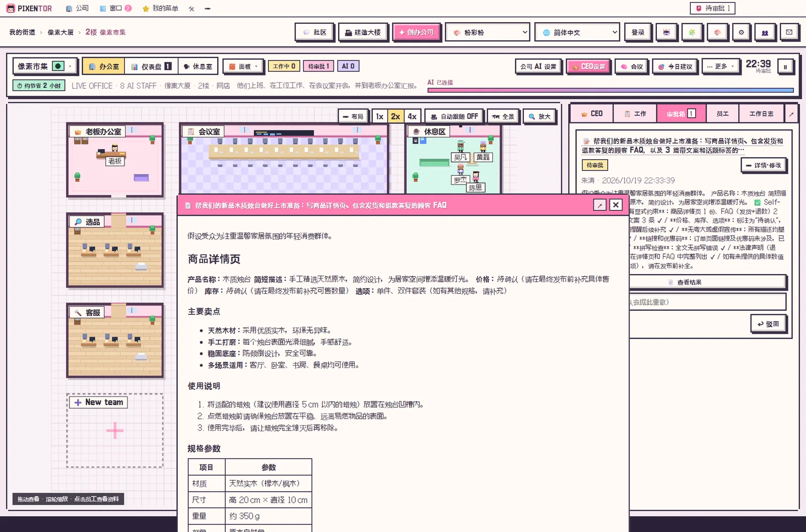The image size is (806, 532).
Task: Click the 老板 character in the boss office
Action: click(115, 149)
